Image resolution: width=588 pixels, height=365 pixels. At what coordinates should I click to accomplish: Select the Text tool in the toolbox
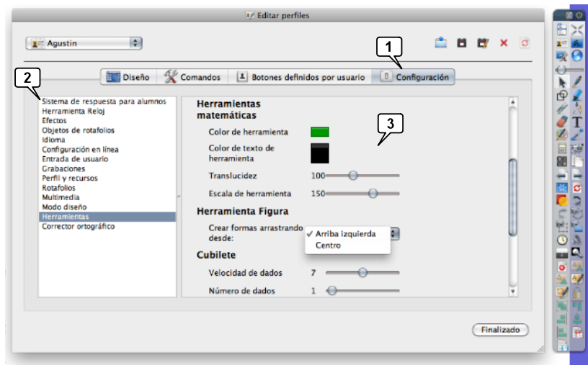(x=576, y=122)
